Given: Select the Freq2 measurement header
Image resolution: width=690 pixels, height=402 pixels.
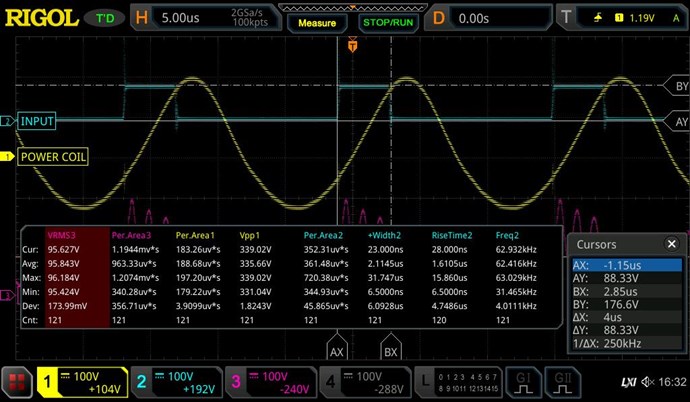Looking at the screenshot, I should click(507, 235).
